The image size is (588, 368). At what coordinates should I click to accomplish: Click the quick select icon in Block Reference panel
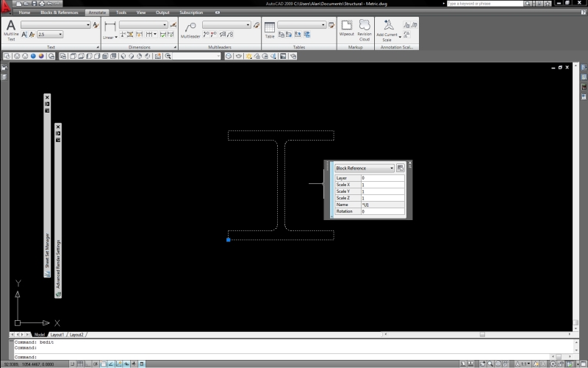tap(400, 168)
